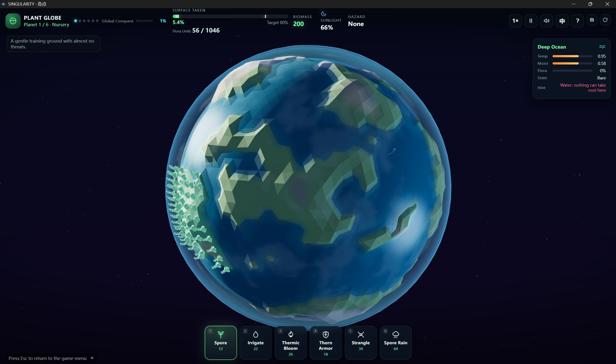Viewport: 616px width, 364px height.
Task: Click the Temp bar in tile panel
Action: click(572, 56)
